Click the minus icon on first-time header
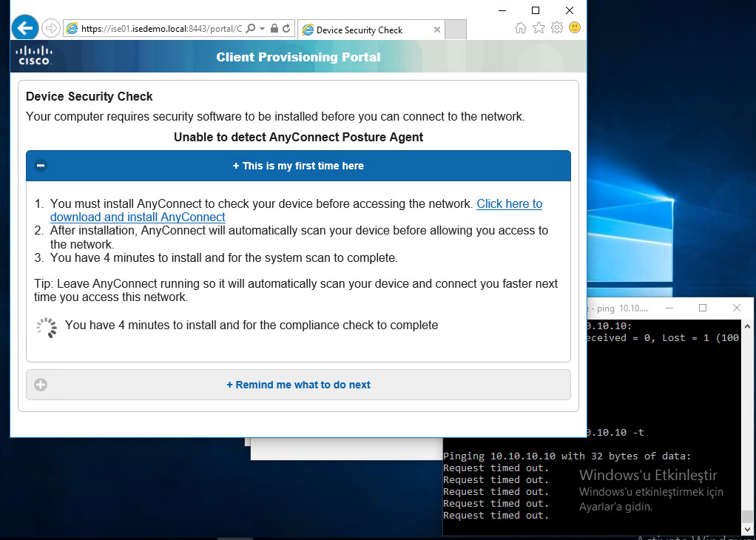Image resolution: width=756 pixels, height=540 pixels. pyautogui.click(x=41, y=166)
